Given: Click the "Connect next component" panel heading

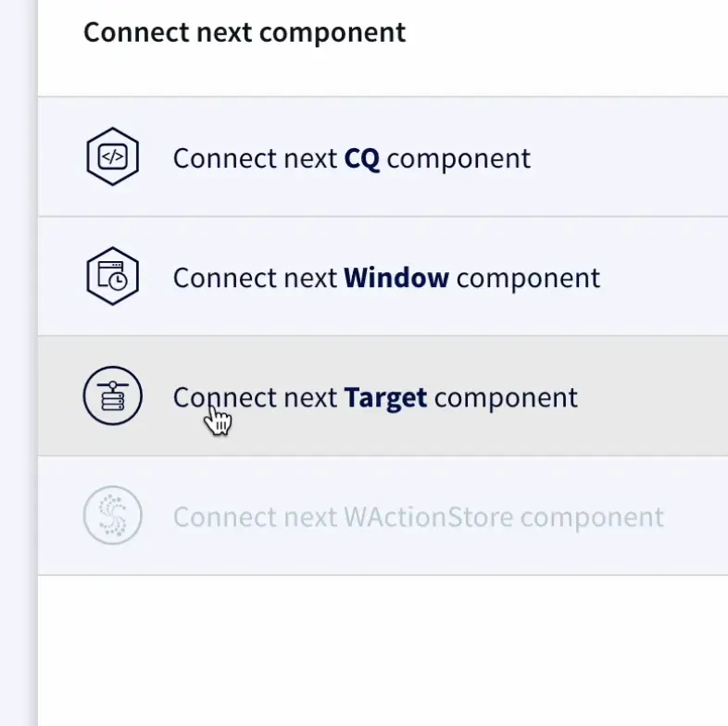Looking at the screenshot, I should (245, 33).
